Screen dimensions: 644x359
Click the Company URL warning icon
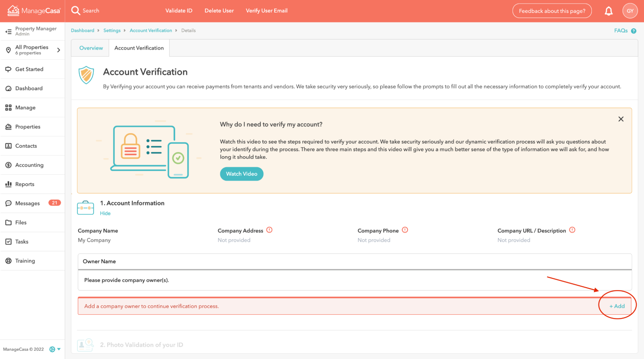pyautogui.click(x=572, y=230)
